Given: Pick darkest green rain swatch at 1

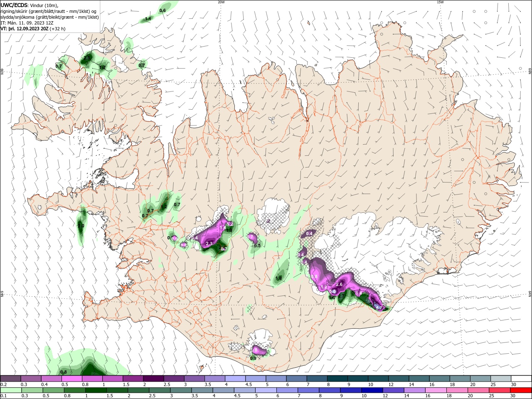Looking at the screenshot, I should (x=95, y=390).
